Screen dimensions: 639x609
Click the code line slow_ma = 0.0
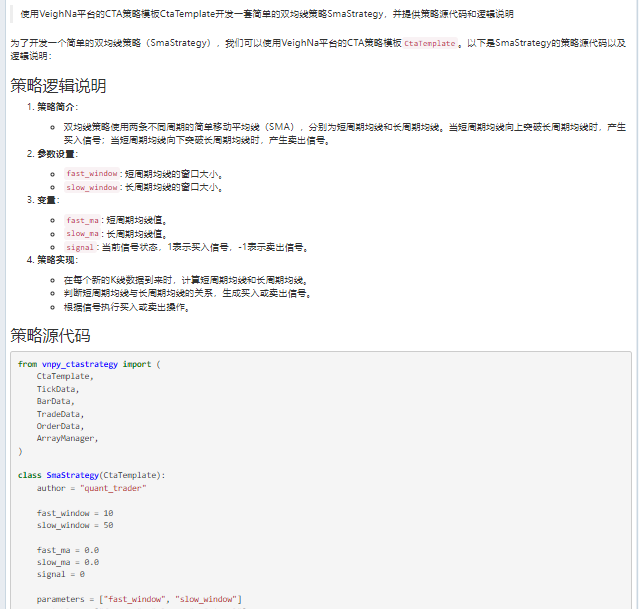pyautogui.click(x=68, y=563)
